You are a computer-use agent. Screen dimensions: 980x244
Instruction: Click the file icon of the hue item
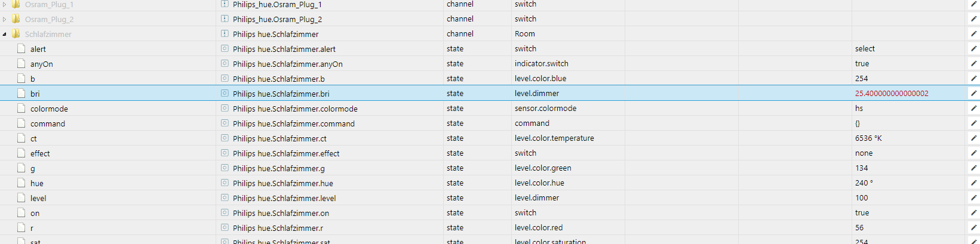(21, 183)
